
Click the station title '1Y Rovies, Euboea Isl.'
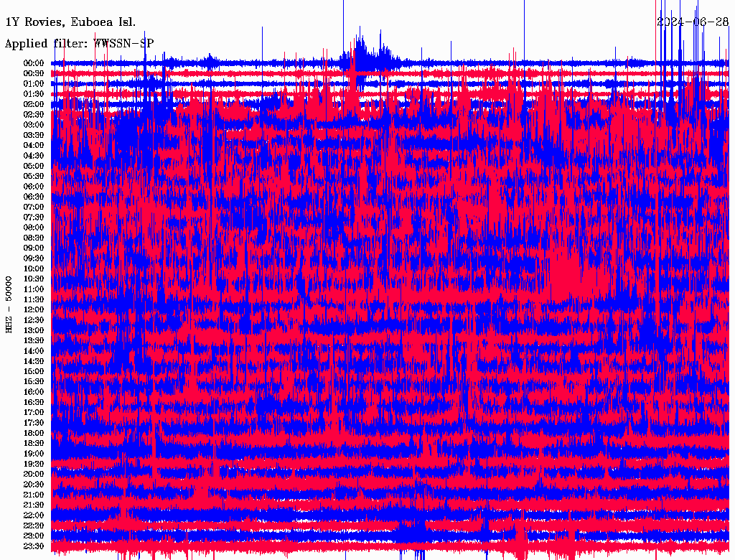[x=70, y=22]
